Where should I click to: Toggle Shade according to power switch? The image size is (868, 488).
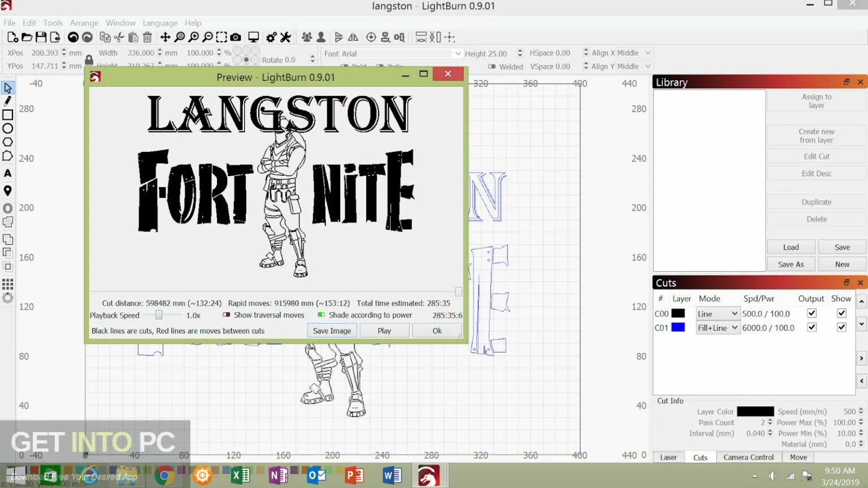322,315
